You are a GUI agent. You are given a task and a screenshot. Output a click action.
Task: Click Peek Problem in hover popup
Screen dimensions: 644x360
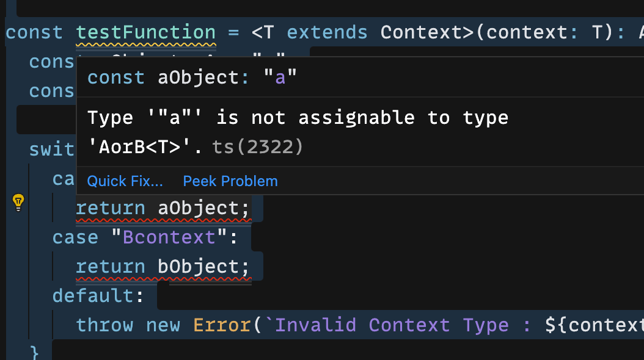pos(230,181)
